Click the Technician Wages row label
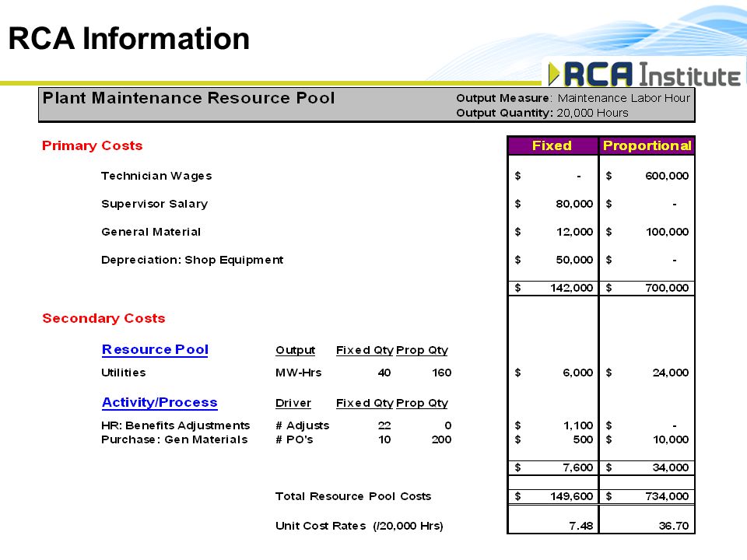 pos(156,176)
